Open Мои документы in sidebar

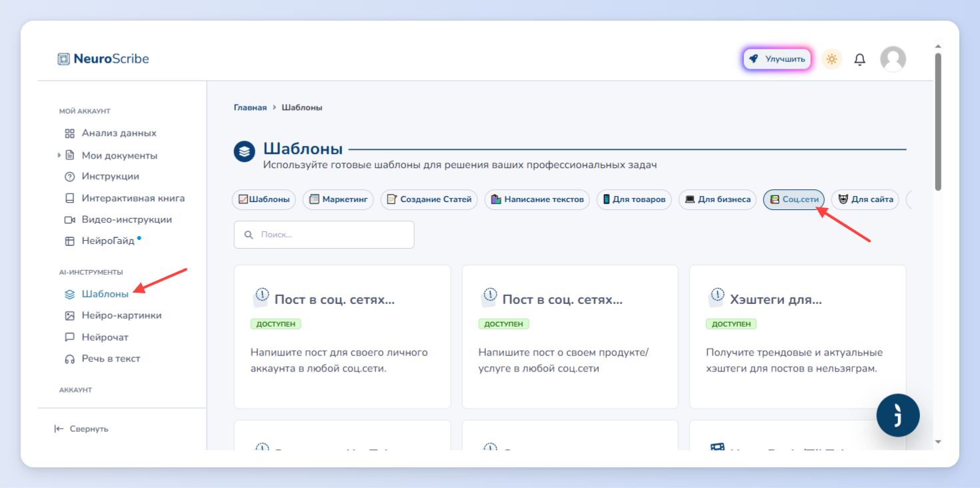(x=119, y=155)
